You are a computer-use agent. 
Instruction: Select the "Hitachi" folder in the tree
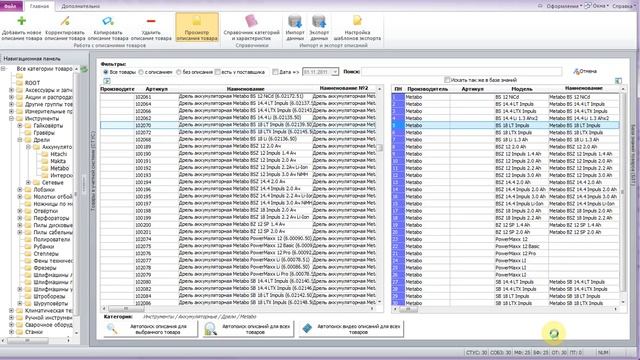click(x=58, y=154)
